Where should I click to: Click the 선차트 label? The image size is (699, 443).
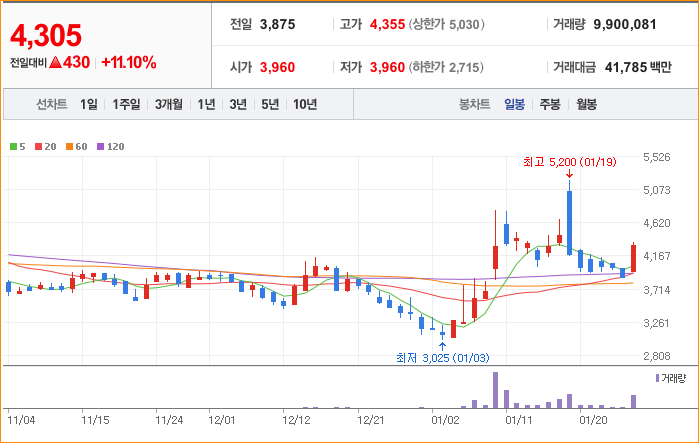click(52, 104)
